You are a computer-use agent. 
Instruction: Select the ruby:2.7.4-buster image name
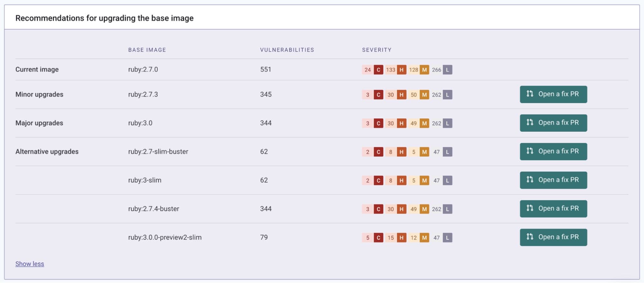[x=154, y=209]
